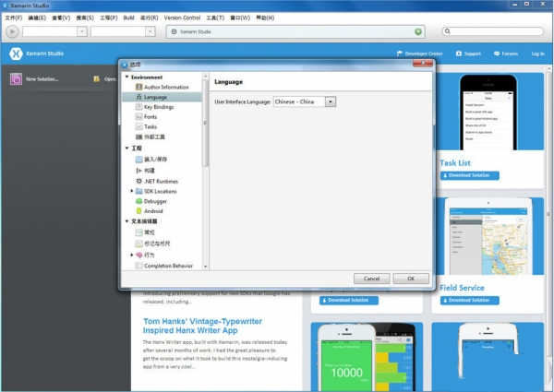
Task: Open the Developer Center link
Action: 420,53
